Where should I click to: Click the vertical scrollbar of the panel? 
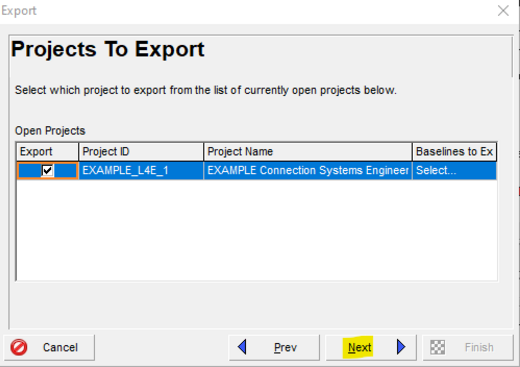[513, 57]
